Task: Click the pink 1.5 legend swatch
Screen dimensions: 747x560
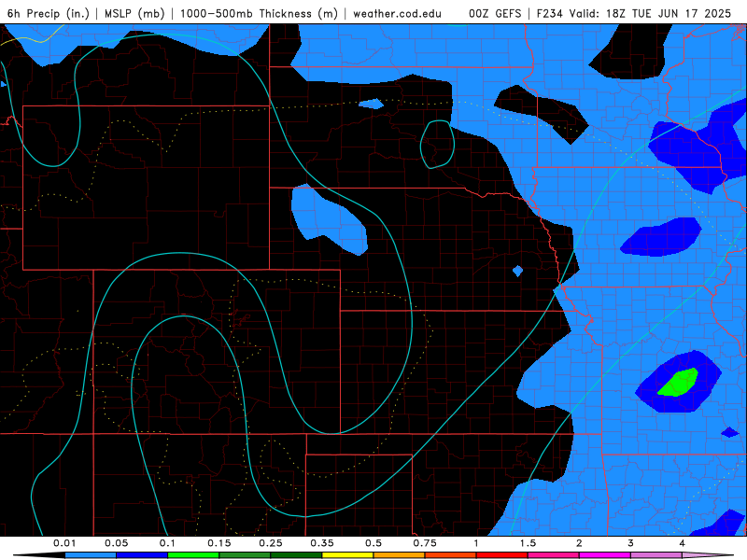Action: coord(554,555)
